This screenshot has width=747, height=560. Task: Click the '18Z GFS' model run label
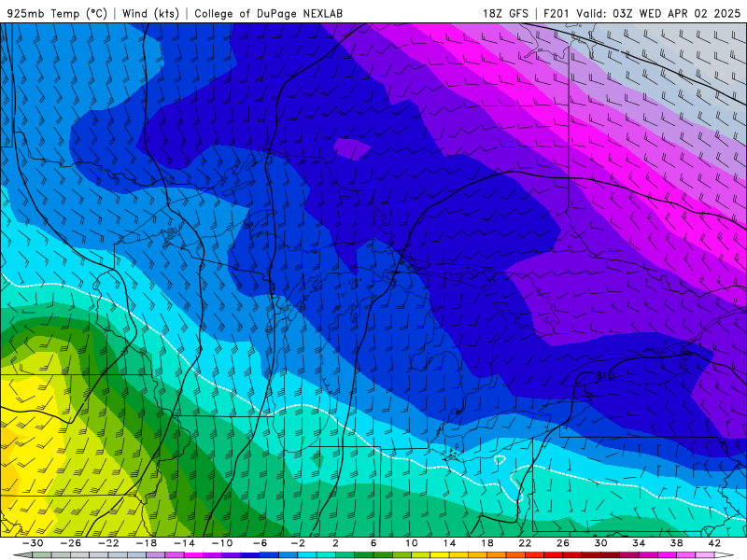(505, 13)
